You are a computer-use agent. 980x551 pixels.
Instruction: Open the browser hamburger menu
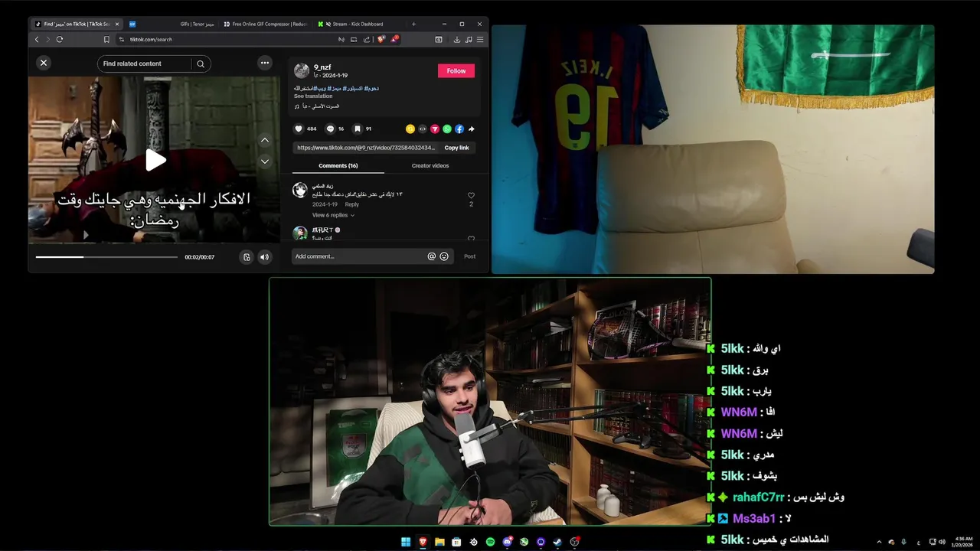tap(480, 39)
